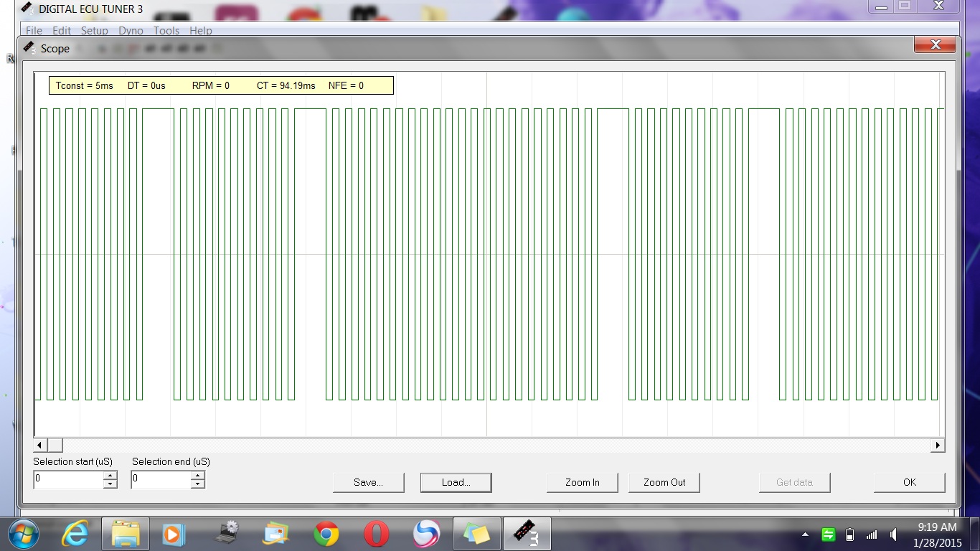Open the Tools menu
Image resolution: width=980 pixels, height=551 pixels.
tap(166, 31)
